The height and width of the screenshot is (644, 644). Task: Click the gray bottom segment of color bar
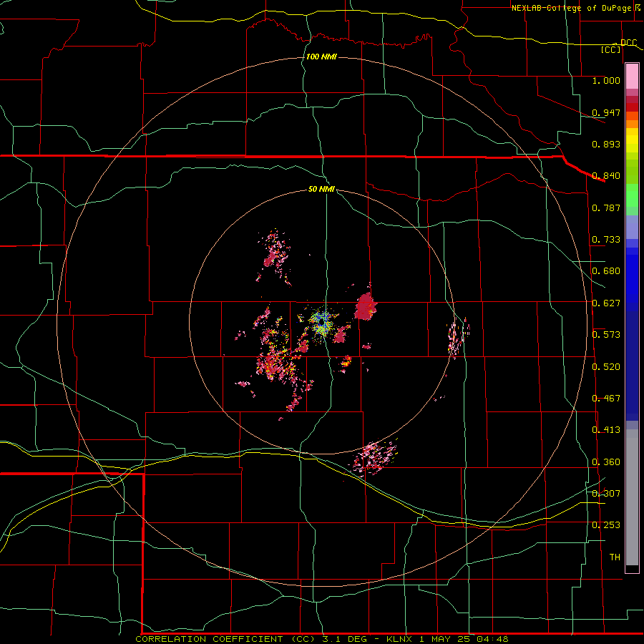(x=632, y=497)
